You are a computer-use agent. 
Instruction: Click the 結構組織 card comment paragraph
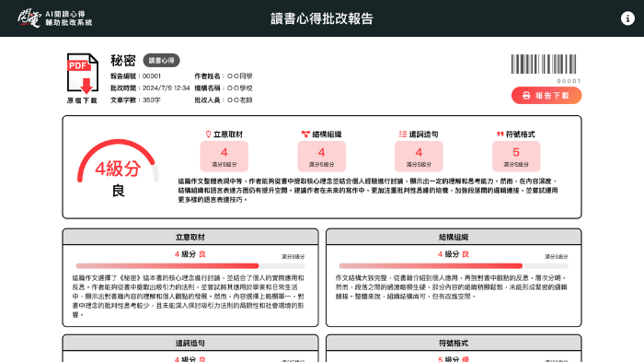tap(452, 287)
